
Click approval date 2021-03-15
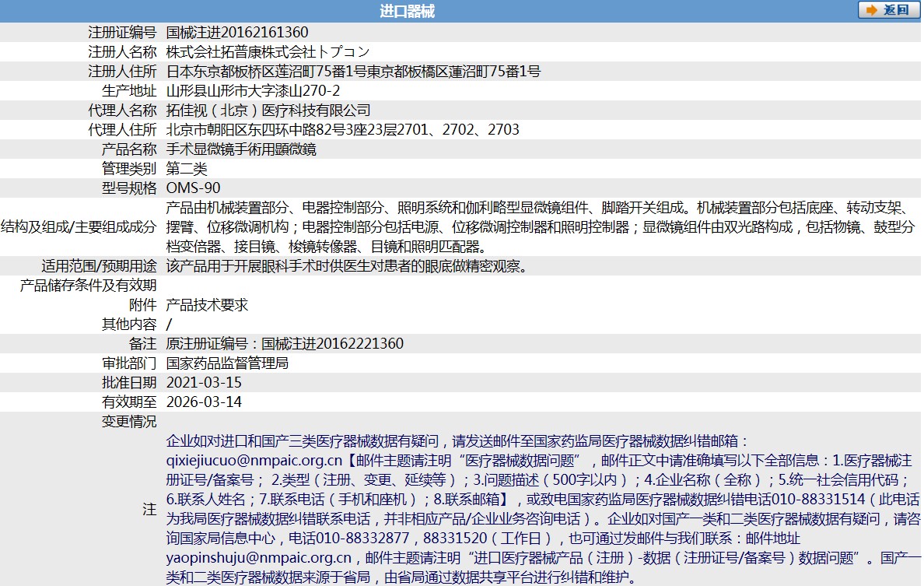[x=204, y=383]
